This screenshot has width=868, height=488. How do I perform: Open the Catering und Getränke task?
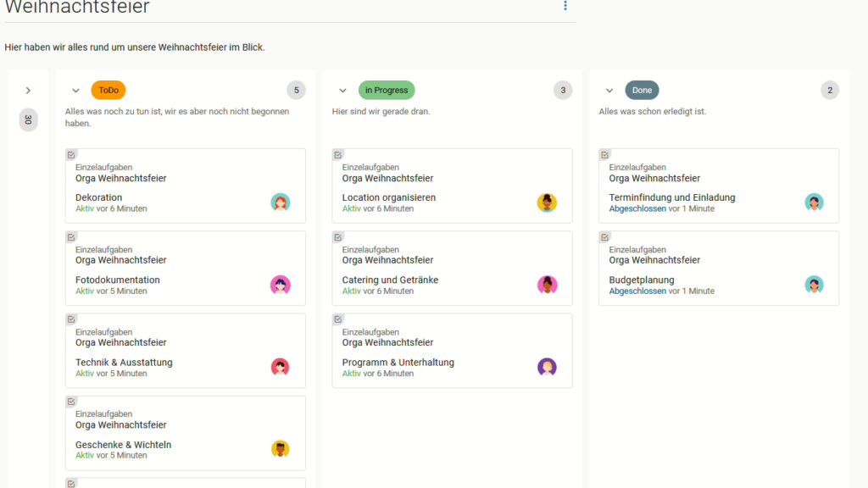click(x=390, y=280)
